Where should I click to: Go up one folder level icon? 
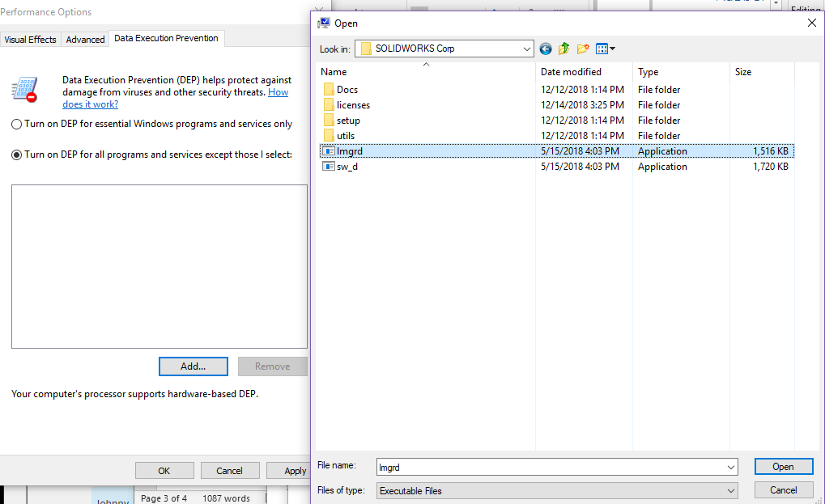tap(564, 49)
